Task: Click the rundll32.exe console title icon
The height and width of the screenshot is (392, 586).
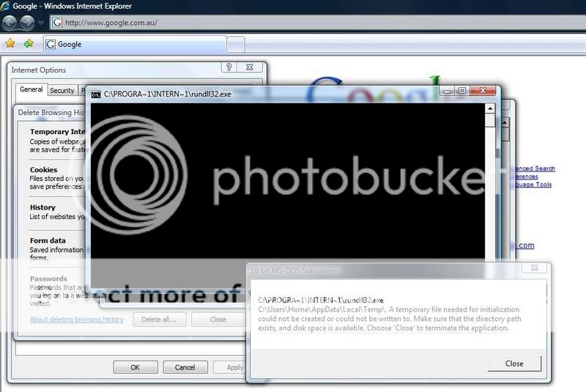Action: pos(96,95)
